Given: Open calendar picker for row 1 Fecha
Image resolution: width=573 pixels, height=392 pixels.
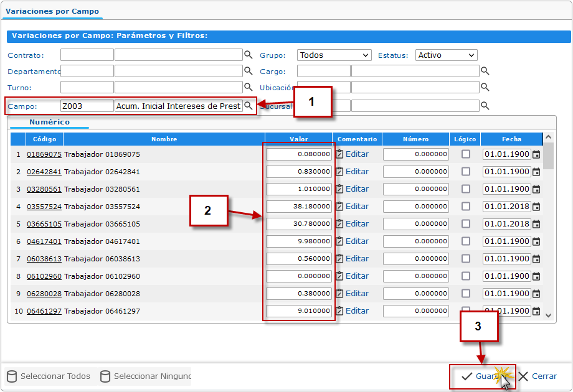Looking at the screenshot, I should pyautogui.click(x=536, y=154).
